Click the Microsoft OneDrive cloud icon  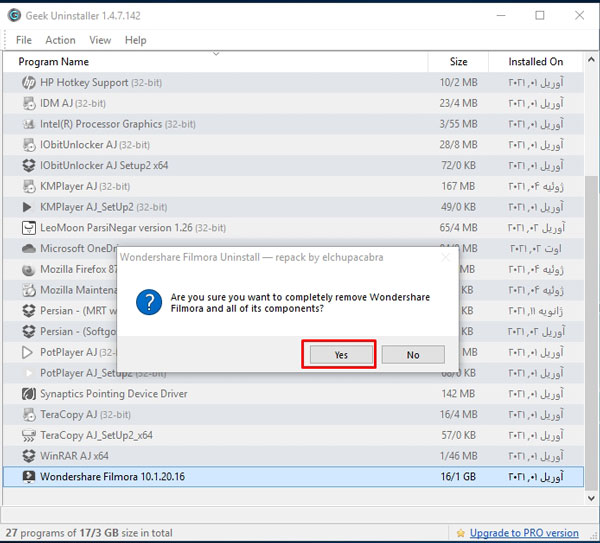click(29, 249)
